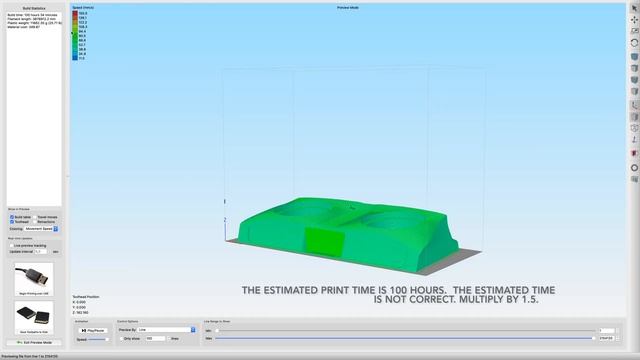Click the Material cost statistic line

click(24, 27)
